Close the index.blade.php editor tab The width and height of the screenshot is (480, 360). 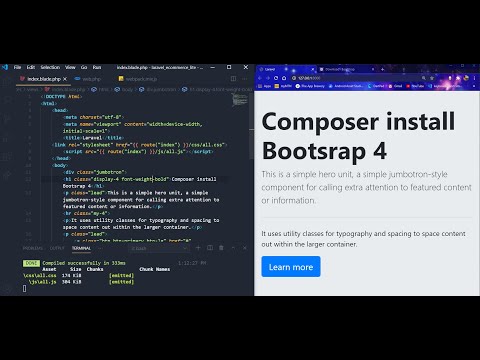coord(65,79)
